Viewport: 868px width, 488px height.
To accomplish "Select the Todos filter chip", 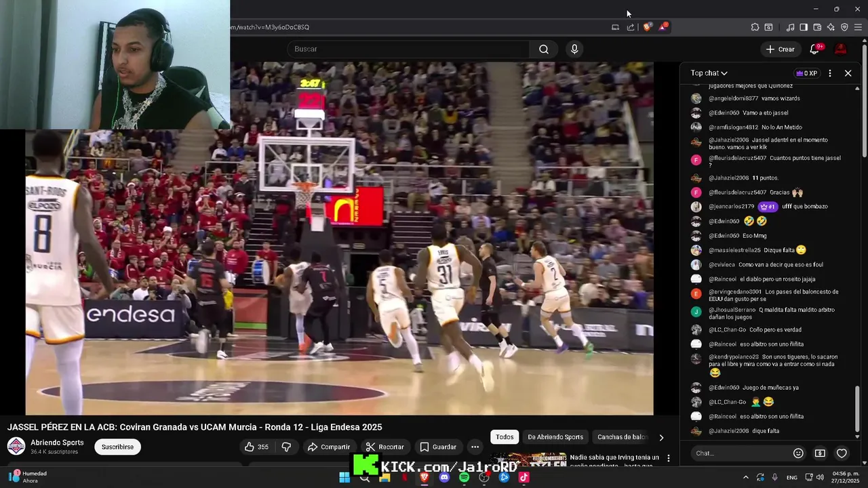I will point(505,437).
